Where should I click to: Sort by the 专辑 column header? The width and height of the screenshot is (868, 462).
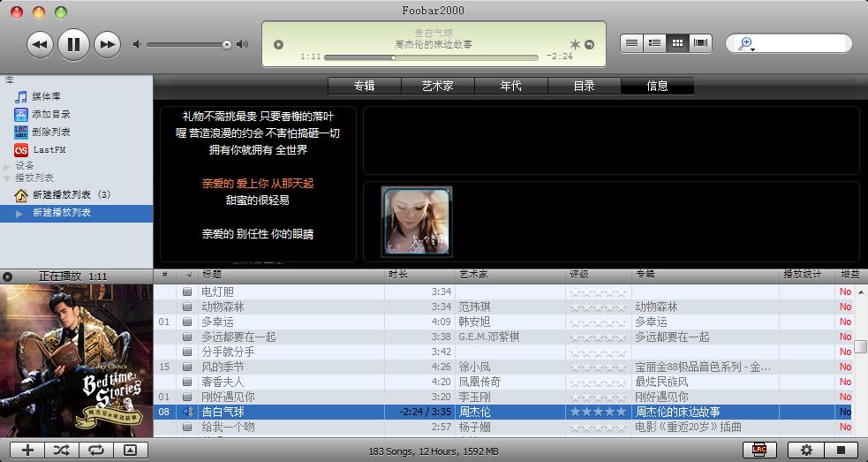pos(706,275)
